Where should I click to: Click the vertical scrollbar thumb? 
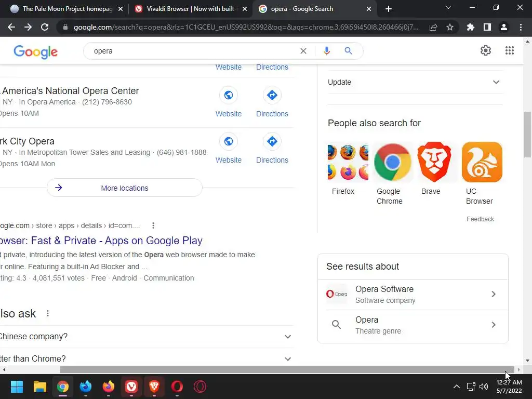pos(527,135)
